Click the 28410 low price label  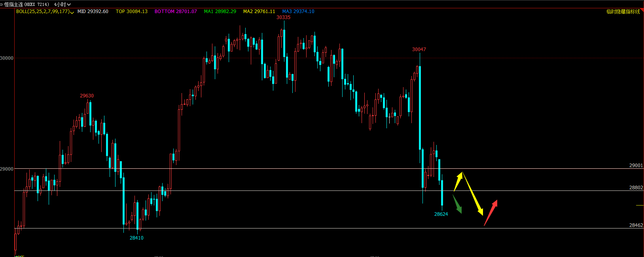[x=136, y=238]
